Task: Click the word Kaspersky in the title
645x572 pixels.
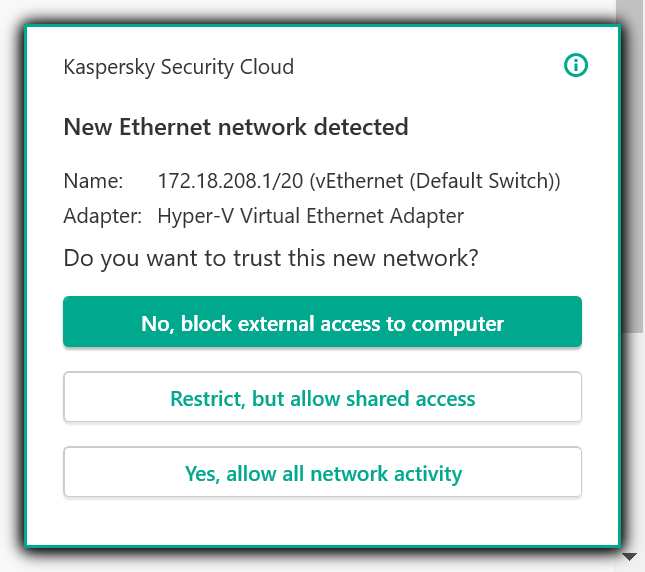Action: click(107, 68)
